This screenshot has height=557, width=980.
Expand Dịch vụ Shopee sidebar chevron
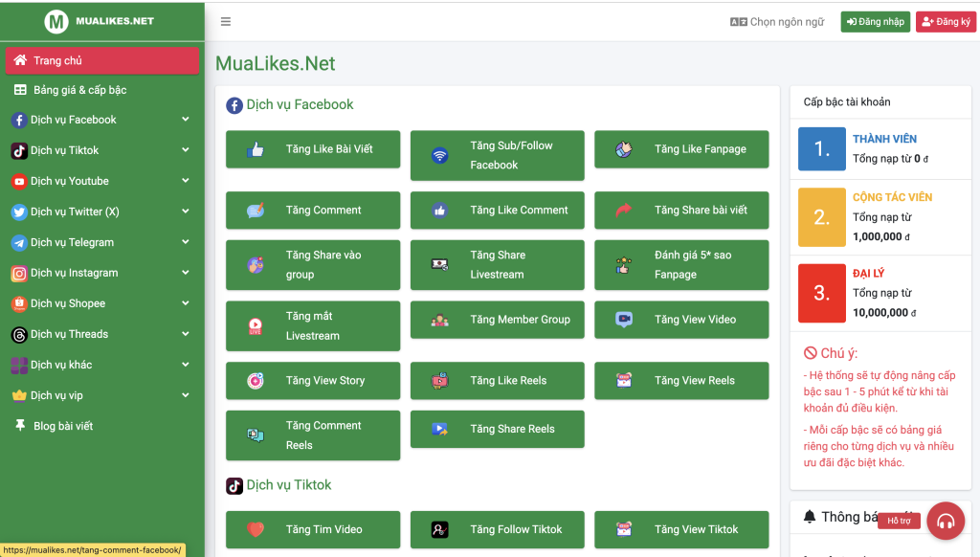tap(186, 303)
